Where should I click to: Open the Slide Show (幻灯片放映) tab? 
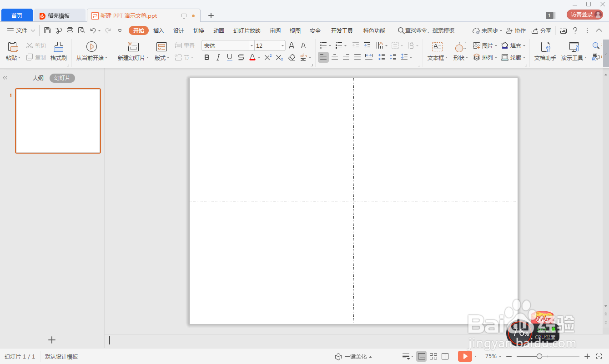point(247,30)
